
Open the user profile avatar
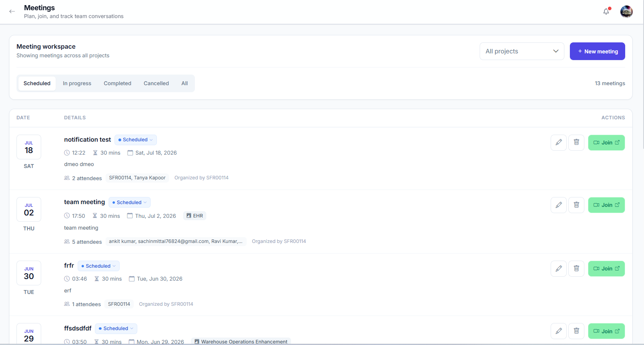(x=626, y=12)
